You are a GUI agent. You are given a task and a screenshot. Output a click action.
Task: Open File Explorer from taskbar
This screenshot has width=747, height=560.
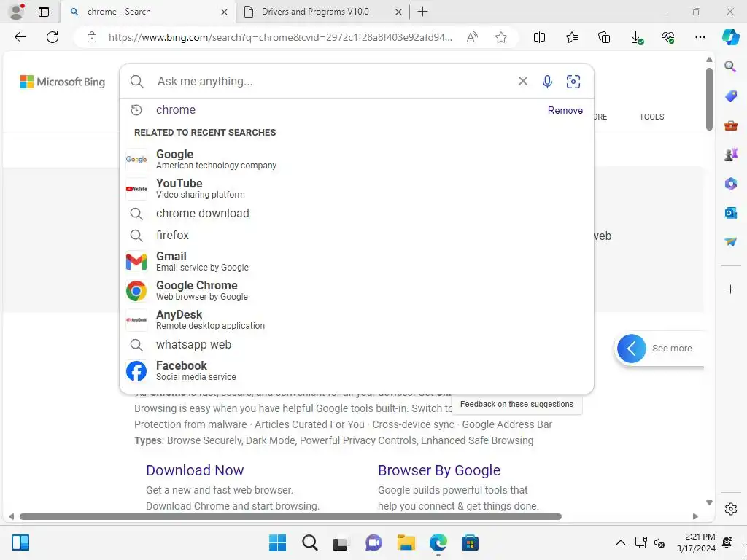coord(406,542)
